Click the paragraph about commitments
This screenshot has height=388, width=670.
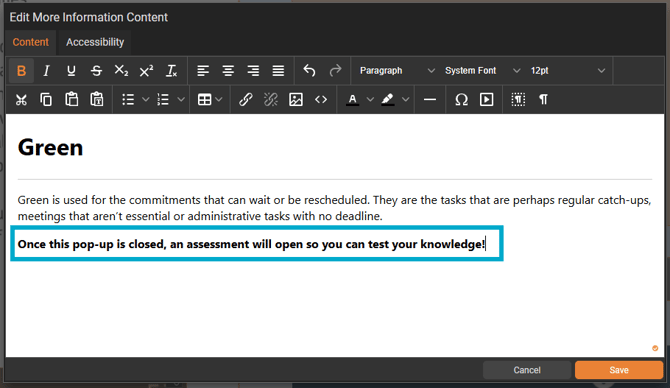334,208
